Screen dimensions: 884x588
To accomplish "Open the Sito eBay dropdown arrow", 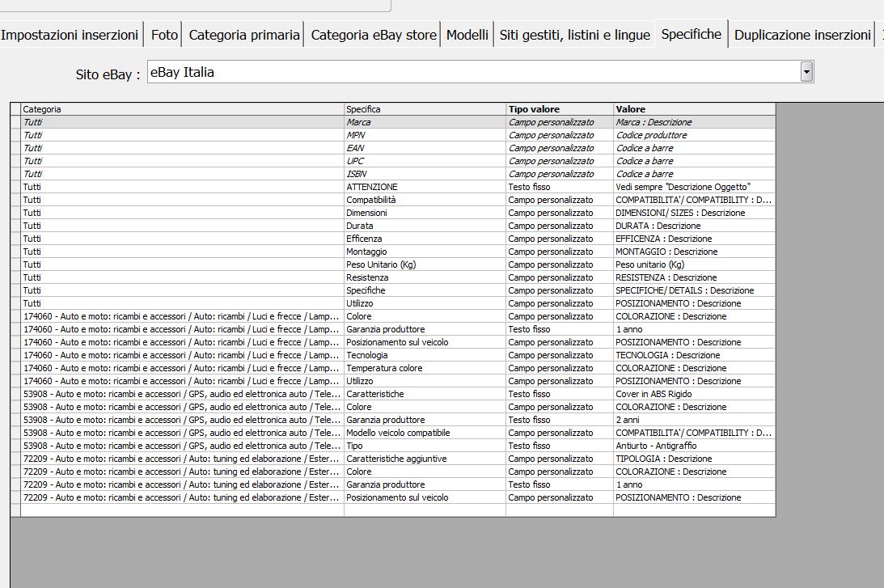I will [807, 72].
